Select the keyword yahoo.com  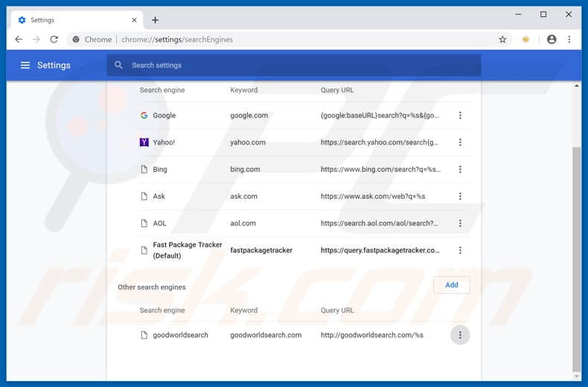248,142
